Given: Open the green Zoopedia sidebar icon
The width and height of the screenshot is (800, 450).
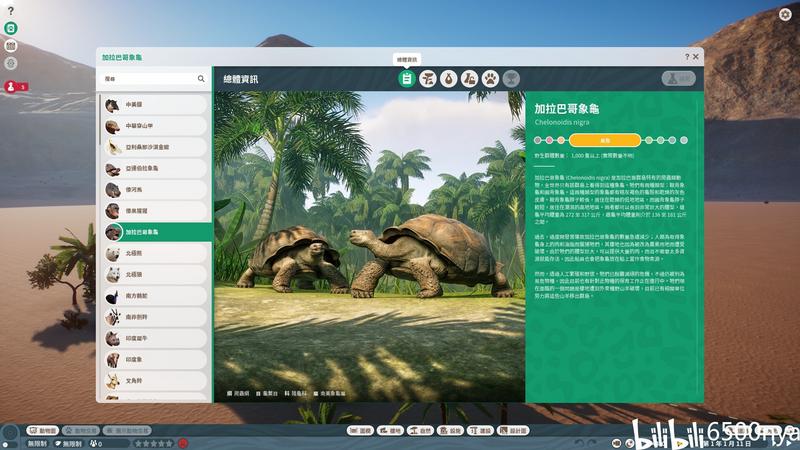Looking at the screenshot, I should coord(11,28).
